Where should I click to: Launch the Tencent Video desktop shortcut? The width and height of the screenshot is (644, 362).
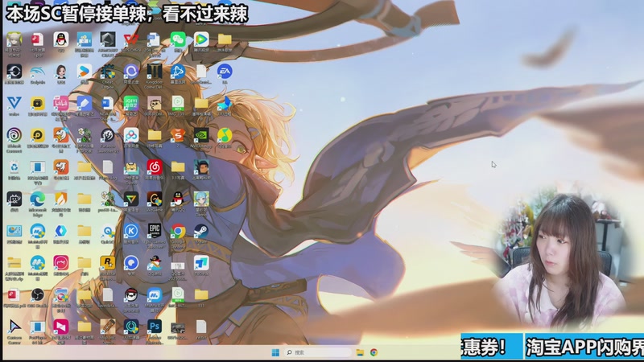(201, 39)
